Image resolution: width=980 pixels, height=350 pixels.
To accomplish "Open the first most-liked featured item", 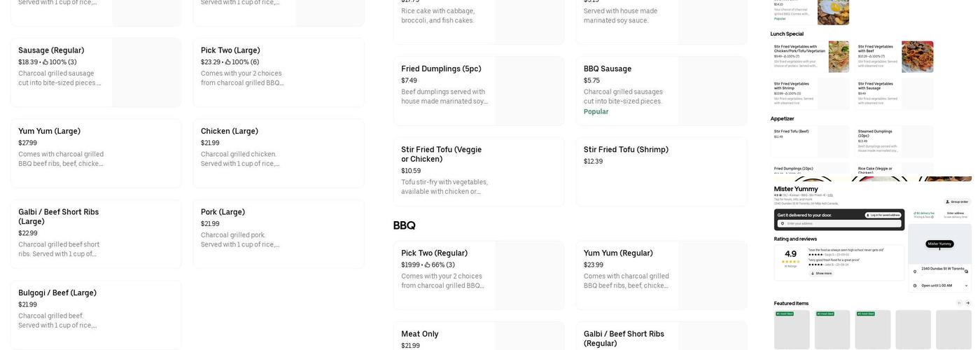I will [x=792, y=329].
